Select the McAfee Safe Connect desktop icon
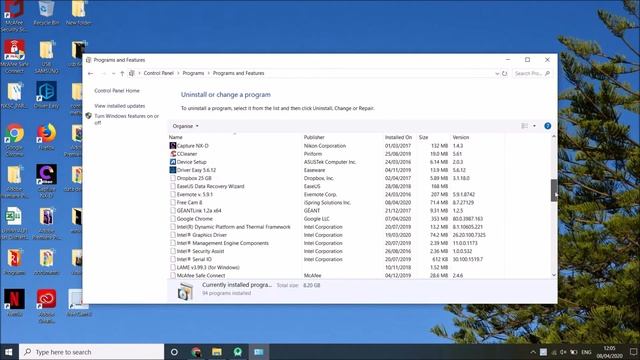 tap(15, 57)
